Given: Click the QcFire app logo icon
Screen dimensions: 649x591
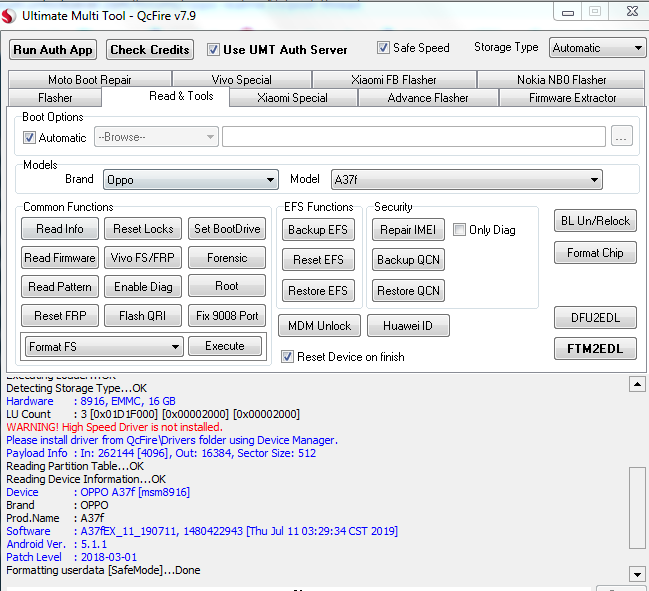Looking at the screenshot, I should 8,16.
